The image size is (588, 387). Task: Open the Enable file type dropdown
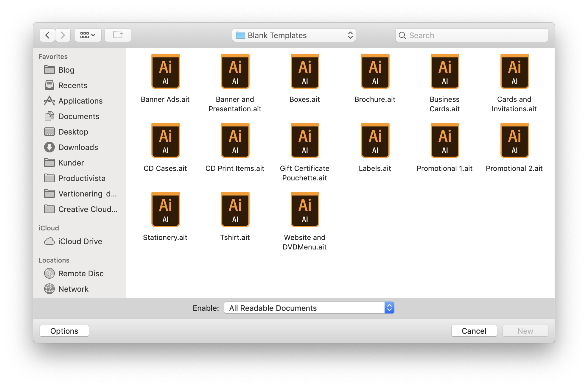(x=309, y=308)
